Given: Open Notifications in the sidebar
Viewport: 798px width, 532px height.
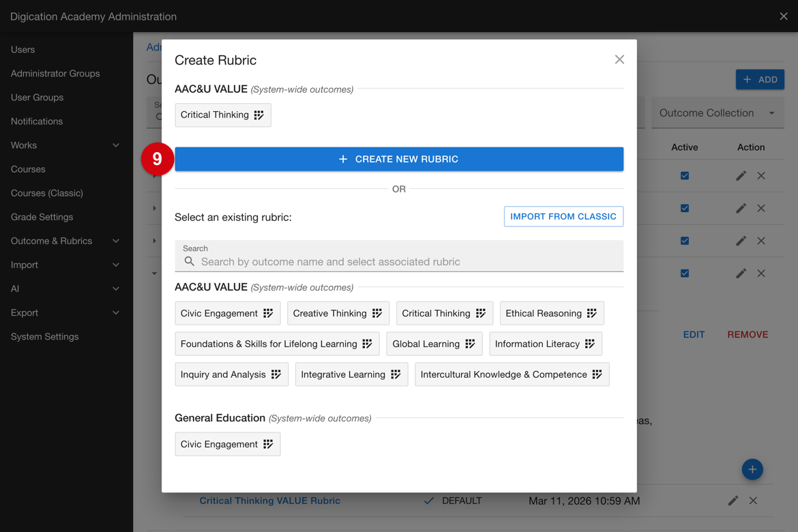Looking at the screenshot, I should [37, 121].
